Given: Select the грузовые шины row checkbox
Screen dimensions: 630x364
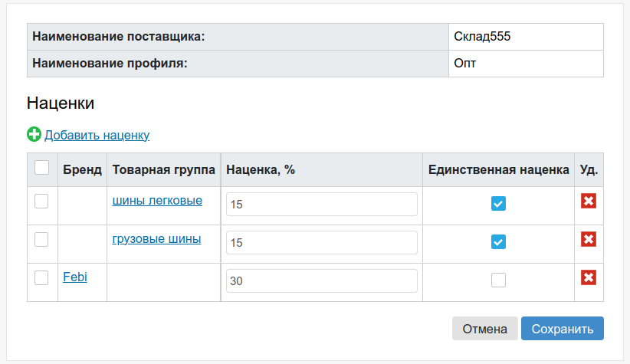Looking at the screenshot, I should pyautogui.click(x=41, y=239).
